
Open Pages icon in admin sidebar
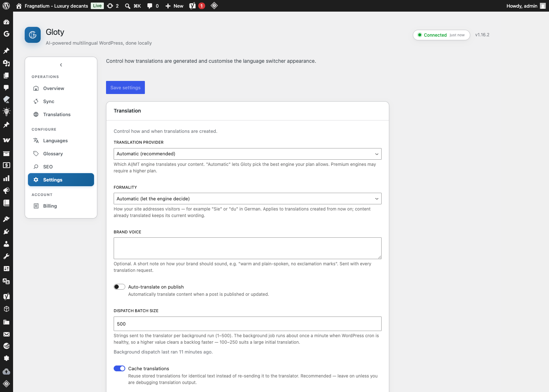pos(6,75)
